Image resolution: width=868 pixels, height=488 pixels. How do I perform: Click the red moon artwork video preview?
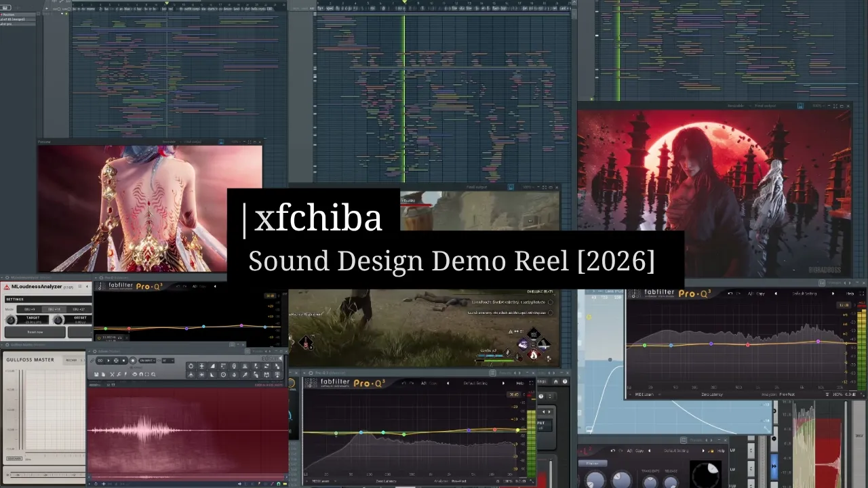click(715, 194)
